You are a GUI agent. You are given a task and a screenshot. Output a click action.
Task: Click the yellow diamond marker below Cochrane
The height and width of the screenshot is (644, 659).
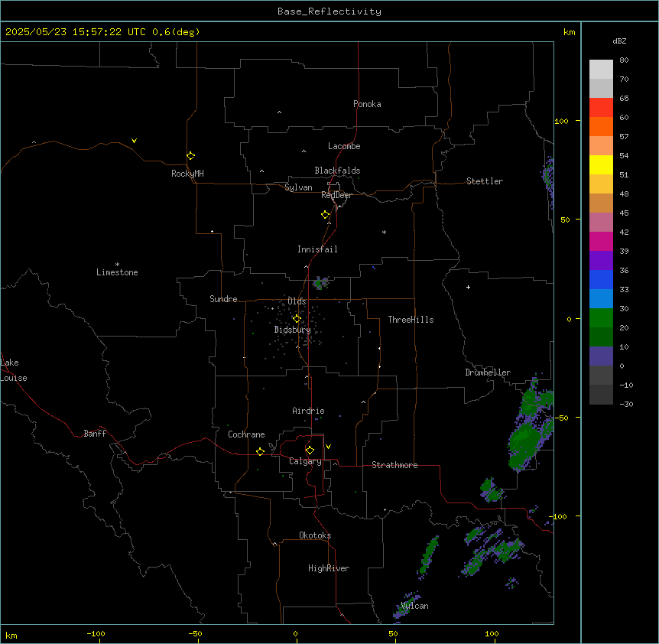click(x=260, y=451)
